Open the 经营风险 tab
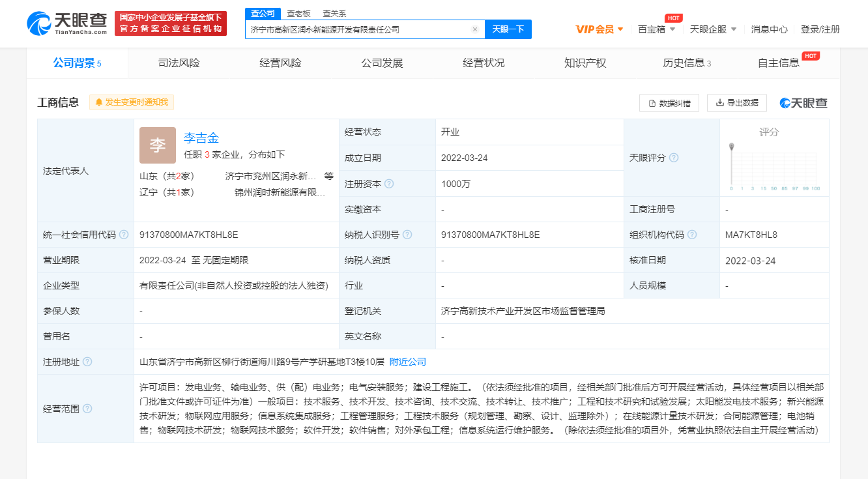868x479 pixels. (280, 63)
